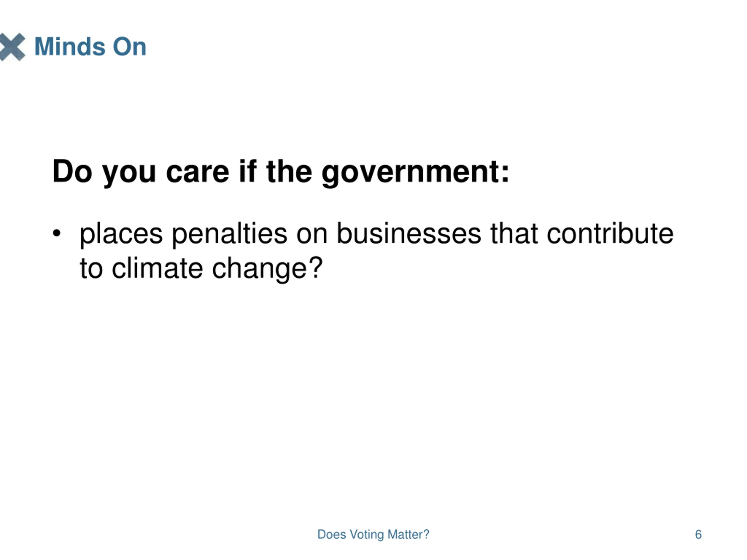Click the word to starting second line
This screenshot has height=560, width=747.
pyautogui.click(x=91, y=269)
